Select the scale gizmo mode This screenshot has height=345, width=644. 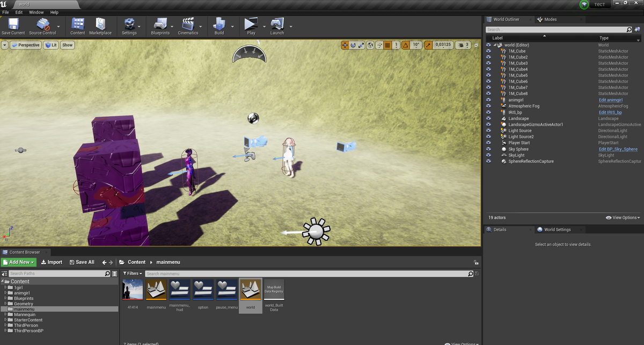[361, 45]
